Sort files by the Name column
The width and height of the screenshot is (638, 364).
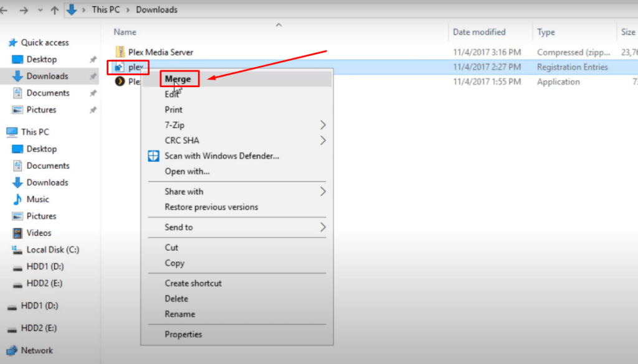click(x=125, y=32)
